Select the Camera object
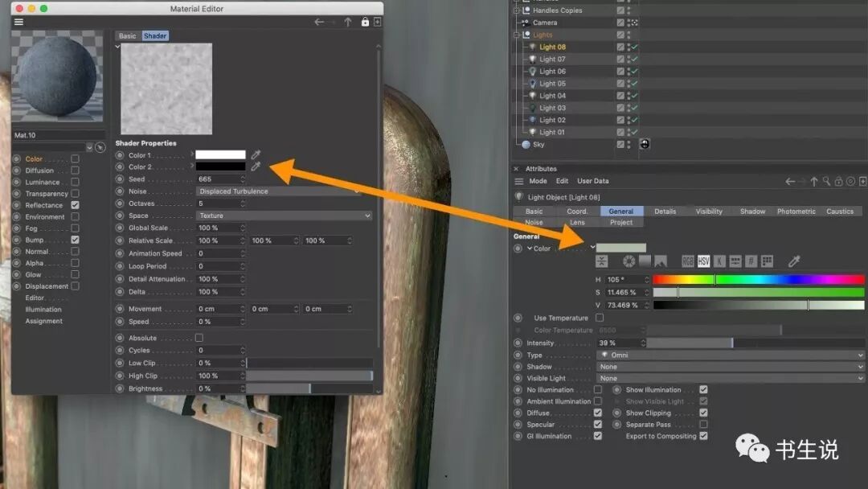868x489 pixels. coord(545,23)
